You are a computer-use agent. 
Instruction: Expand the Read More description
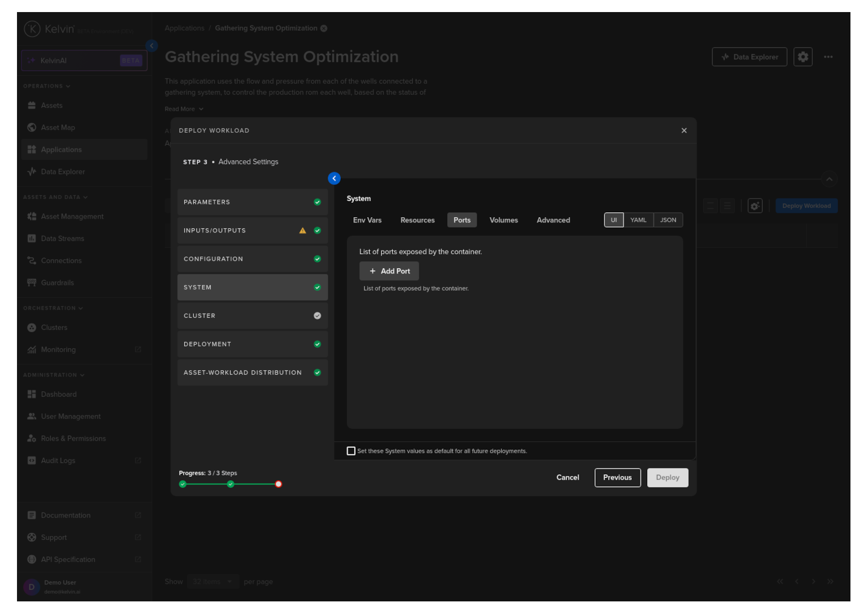[x=184, y=109]
